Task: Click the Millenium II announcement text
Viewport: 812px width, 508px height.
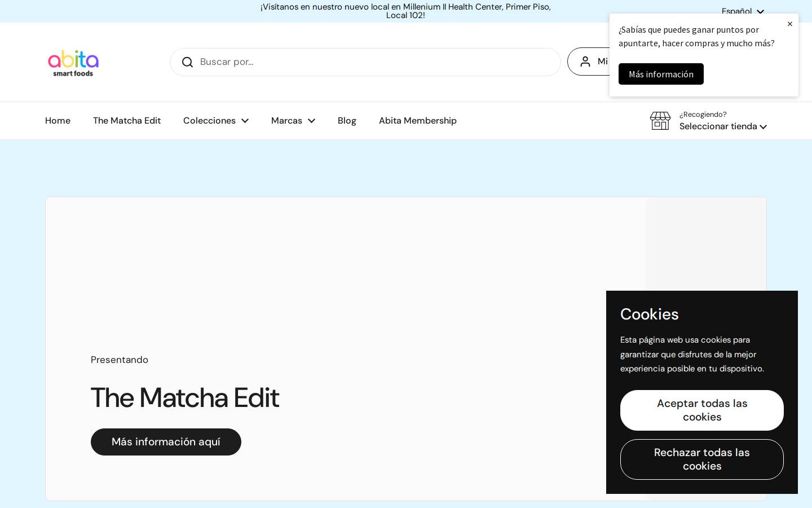Action: click(x=405, y=11)
